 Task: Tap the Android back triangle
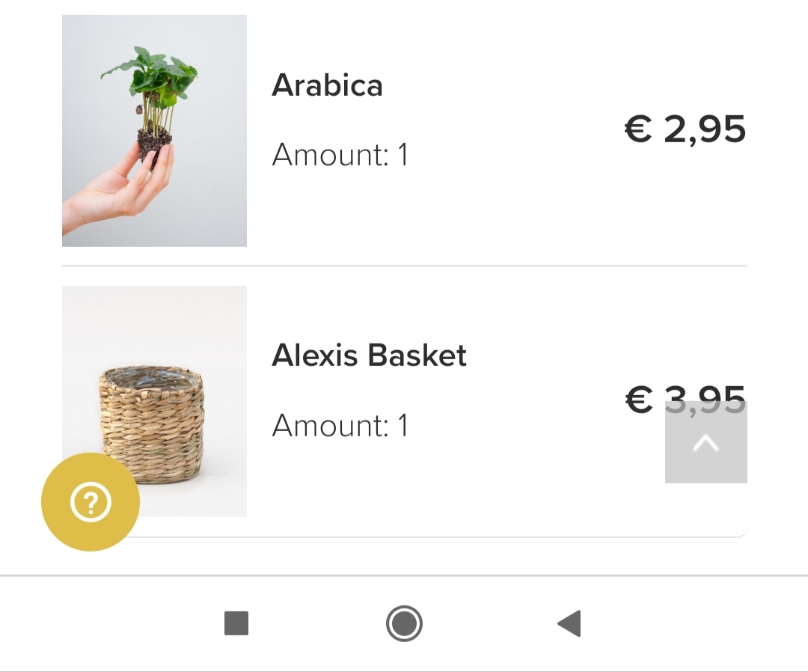[x=569, y=623]
